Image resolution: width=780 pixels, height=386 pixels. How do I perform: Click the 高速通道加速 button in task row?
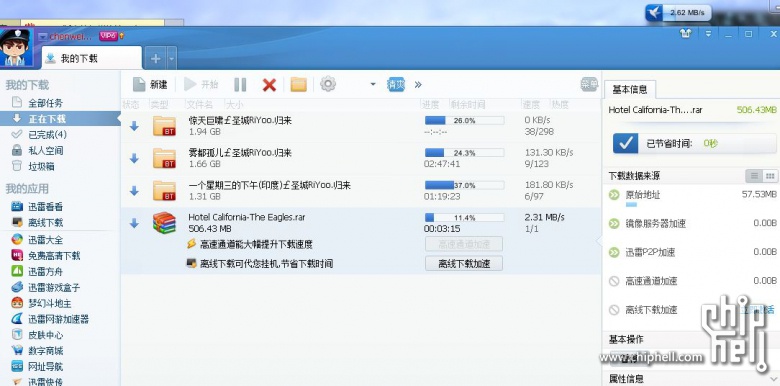point(464,244)
